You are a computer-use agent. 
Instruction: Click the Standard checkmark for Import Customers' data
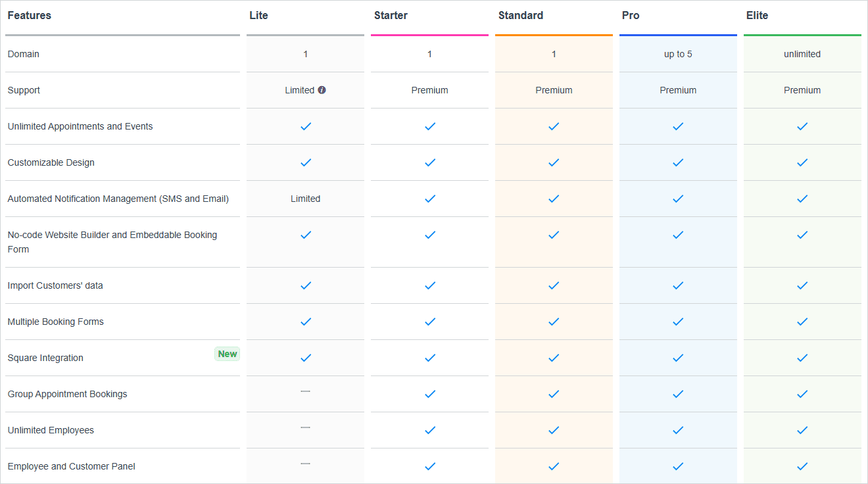(x=554, y=285)
